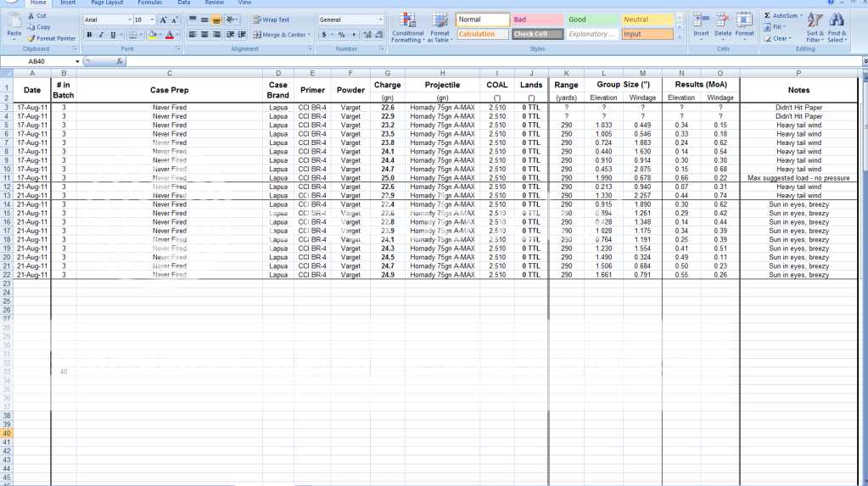
Task: Switch to the Page Layout tab
Action: tap(107, 3)
